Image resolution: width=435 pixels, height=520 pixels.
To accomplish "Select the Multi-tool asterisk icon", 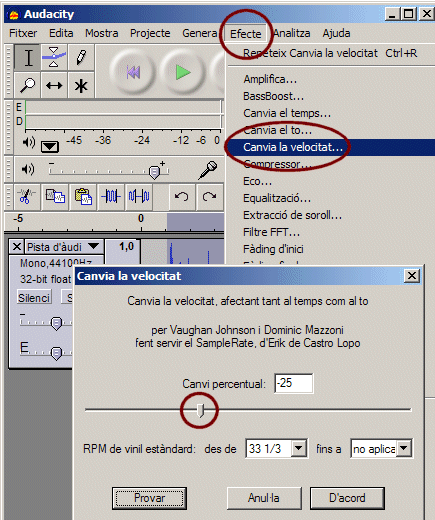I will (x=81, y=85).
